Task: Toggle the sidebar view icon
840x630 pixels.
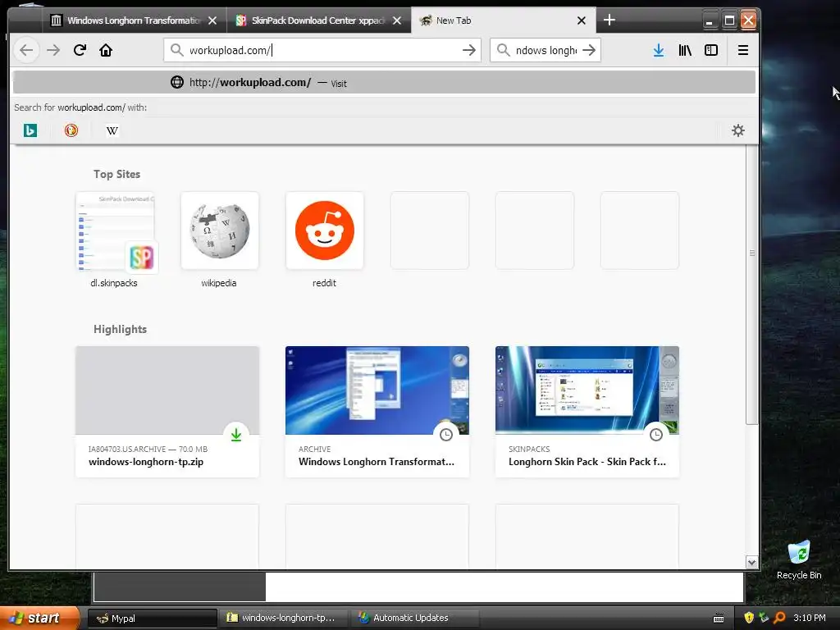Action: tap(711, 50)
